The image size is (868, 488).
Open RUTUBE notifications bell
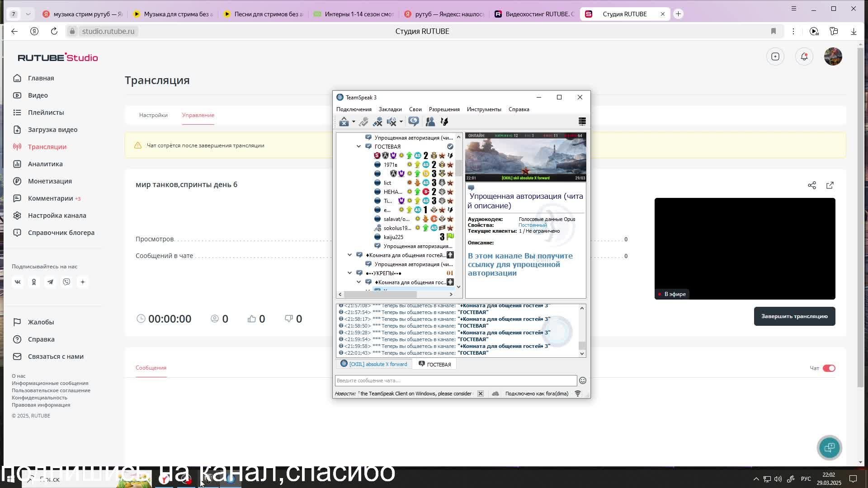[804, 56]
